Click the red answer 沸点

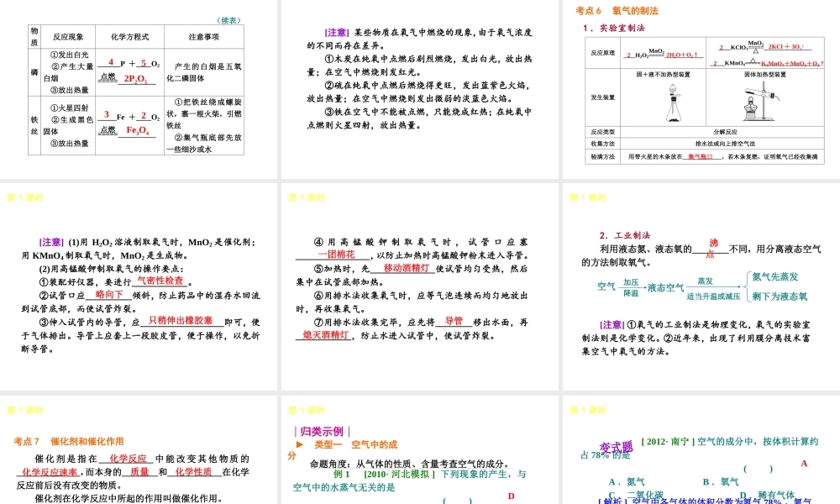(711, 248)
